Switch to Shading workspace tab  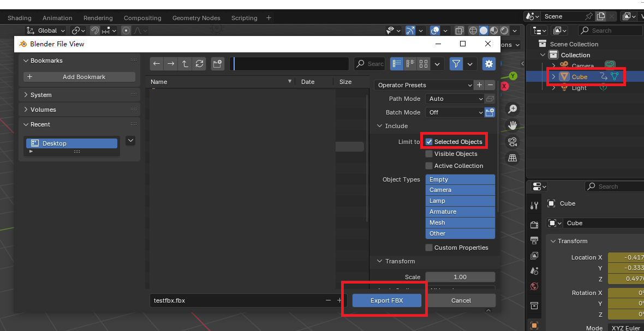click(x=19, y=18)
